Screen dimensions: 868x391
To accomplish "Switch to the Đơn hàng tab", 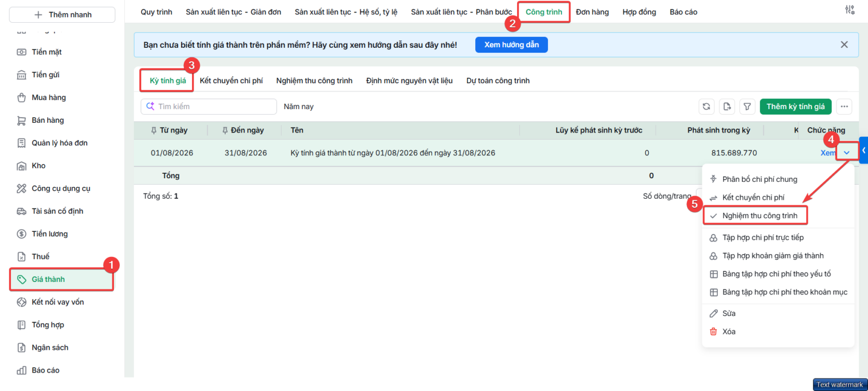I will (592, 12).
